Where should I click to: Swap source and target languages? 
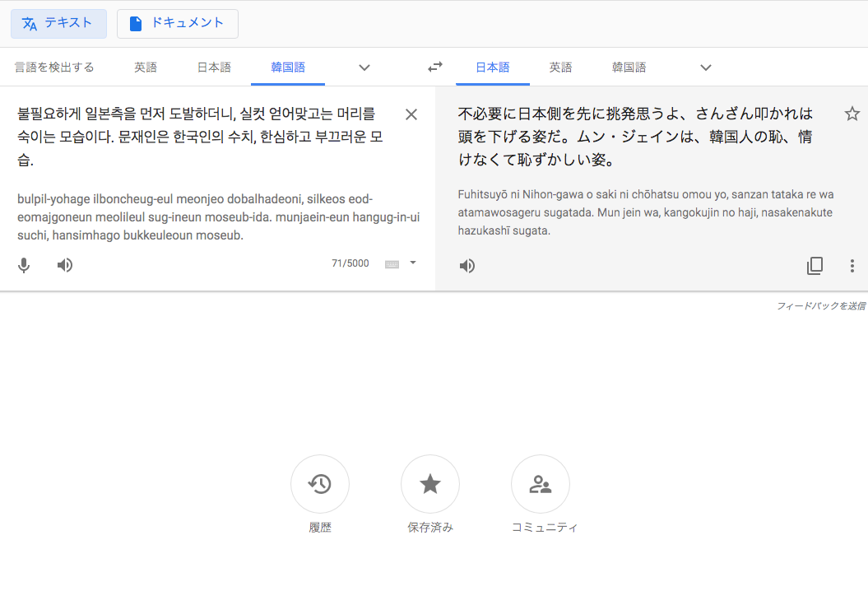click(x=435, y=67)
